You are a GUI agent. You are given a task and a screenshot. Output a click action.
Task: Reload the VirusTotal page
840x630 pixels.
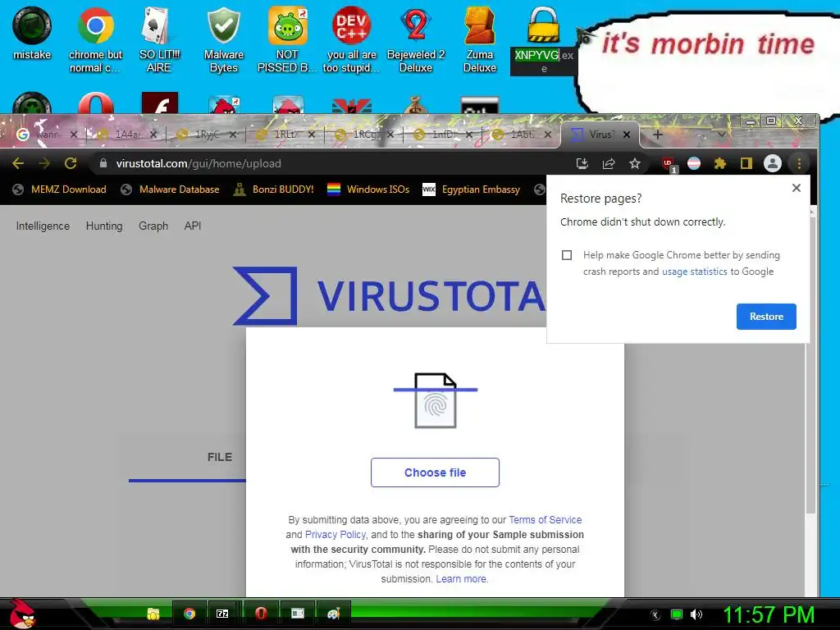click(x=71, y=163)
